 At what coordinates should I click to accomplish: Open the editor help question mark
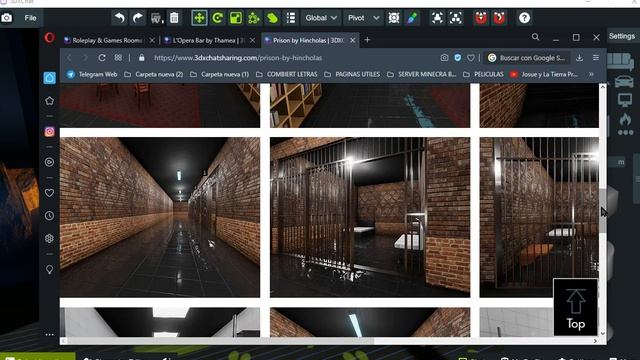(x=524, y=18)
